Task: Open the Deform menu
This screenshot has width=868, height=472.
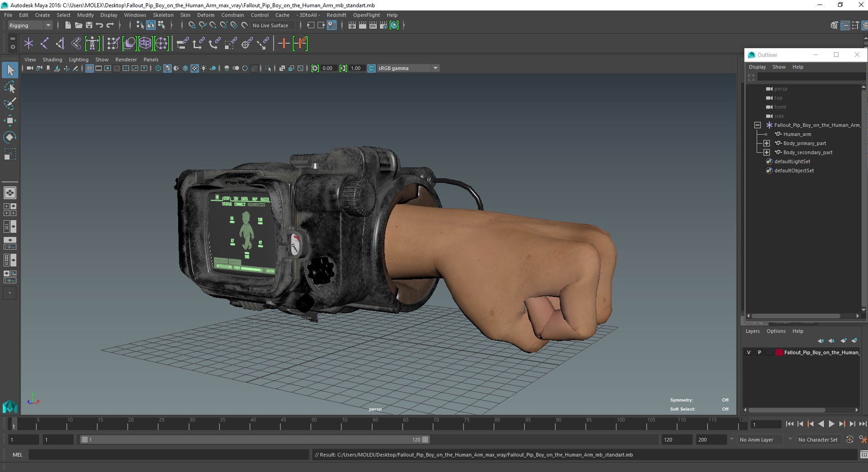Action: [x=205, y=15]
